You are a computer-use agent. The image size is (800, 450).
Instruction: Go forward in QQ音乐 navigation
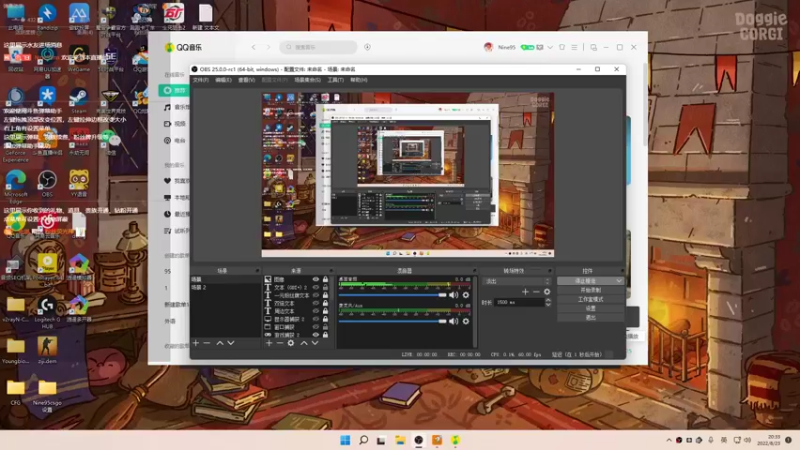coord(268,47)
